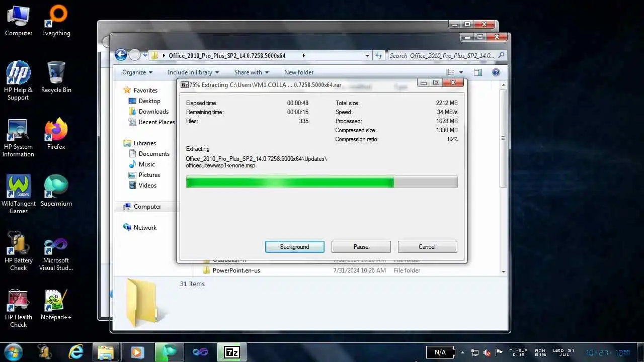
Task: Open the Videos library
Action: (143, 186)
